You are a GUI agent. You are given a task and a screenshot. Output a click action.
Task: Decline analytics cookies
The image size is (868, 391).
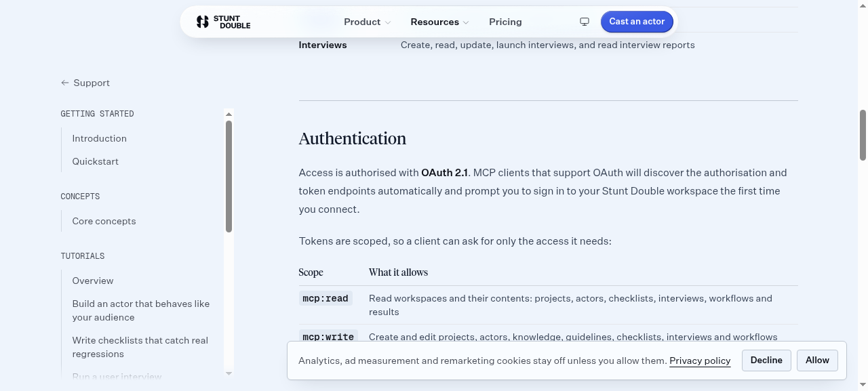click(766, 361)
